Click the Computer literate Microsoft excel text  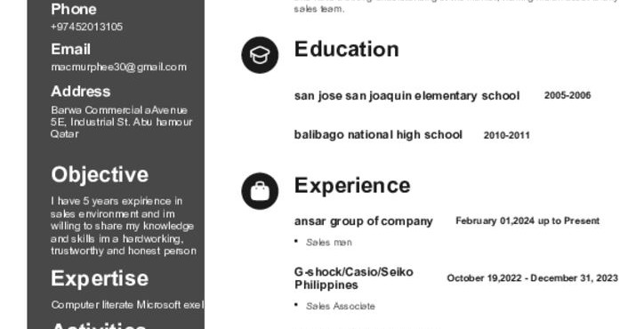[x=127, y=305]
